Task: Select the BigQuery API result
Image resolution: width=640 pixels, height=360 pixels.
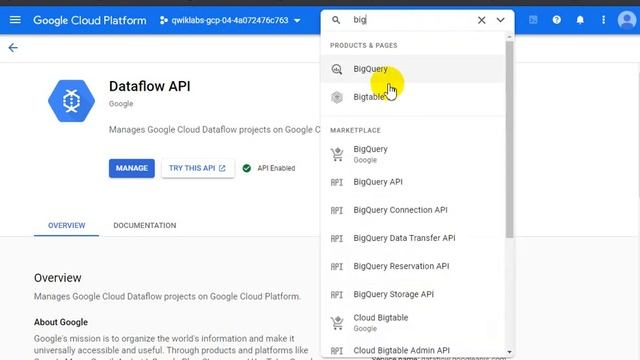Action: click(413, 182)
